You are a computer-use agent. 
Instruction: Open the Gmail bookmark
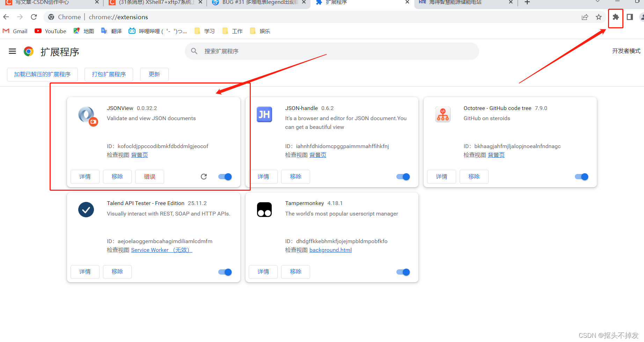pos(15,31)
